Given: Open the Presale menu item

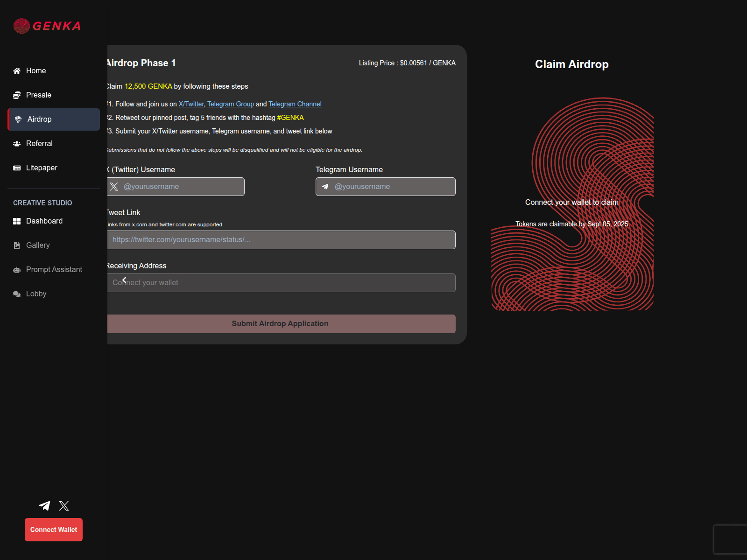Looking at the screenshot, I should click(x=54, y=95).
